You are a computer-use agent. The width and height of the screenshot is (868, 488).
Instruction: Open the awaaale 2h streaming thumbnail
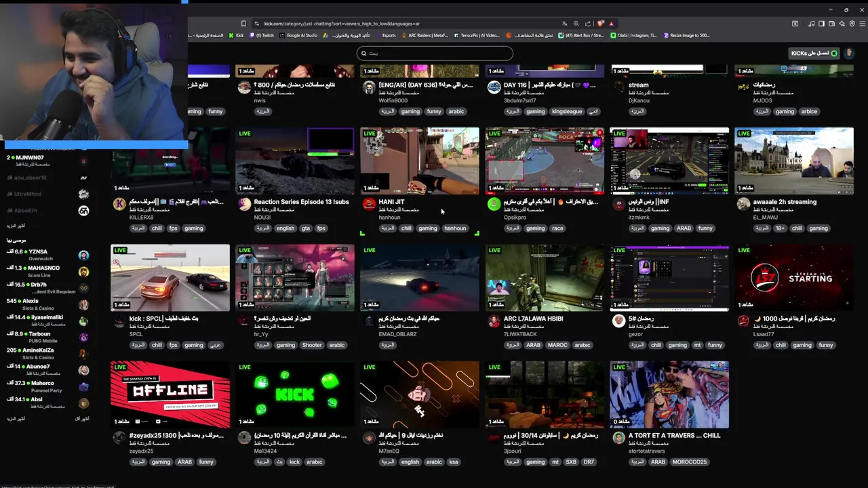click(x=794, y=161)
